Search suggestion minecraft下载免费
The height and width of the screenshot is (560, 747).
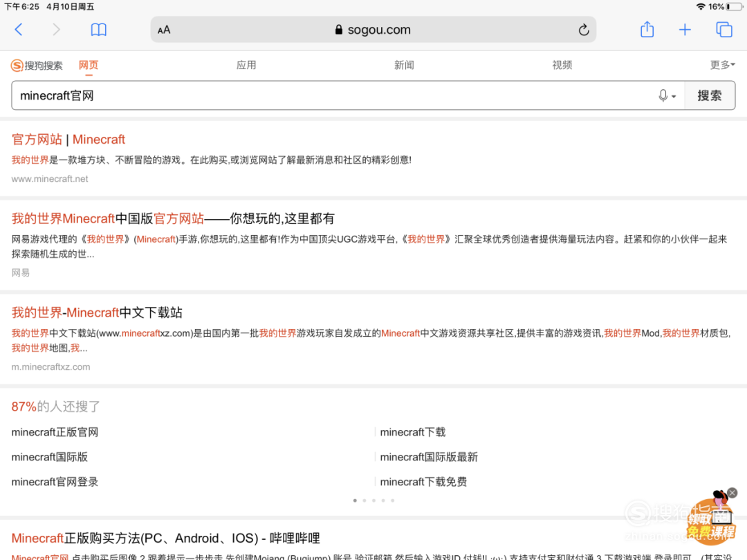(x=423, y=482)
